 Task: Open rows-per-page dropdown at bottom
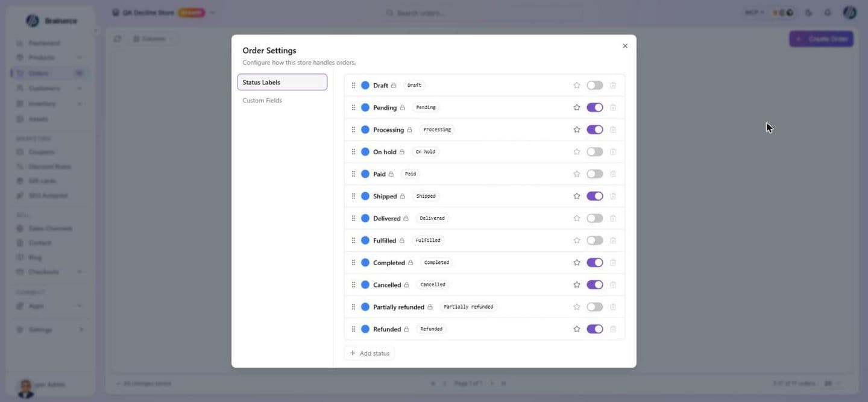click(832, 383)
